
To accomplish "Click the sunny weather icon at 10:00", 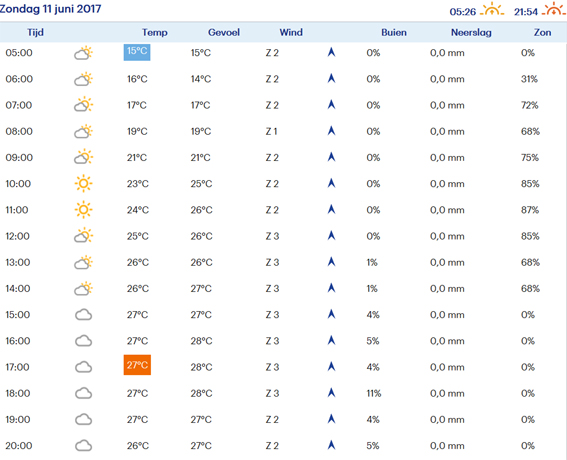I will point(84,183).
